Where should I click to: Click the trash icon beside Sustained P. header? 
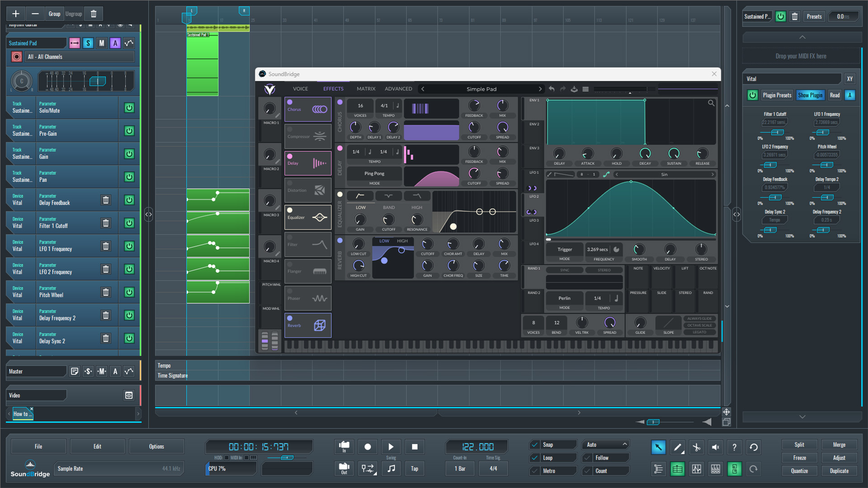(795, 17)
